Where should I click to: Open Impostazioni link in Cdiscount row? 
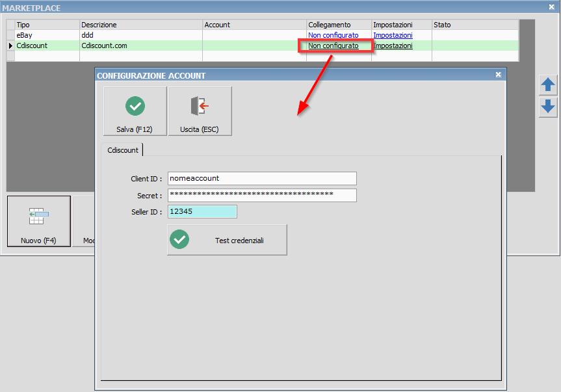(393, 46)
